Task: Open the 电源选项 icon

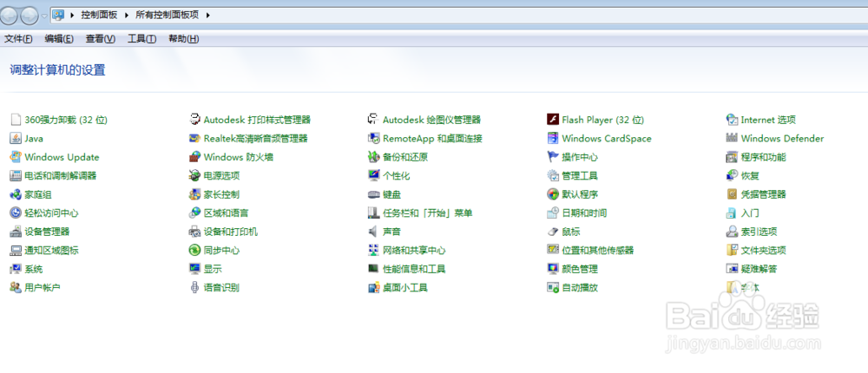Action: [194, 176]
